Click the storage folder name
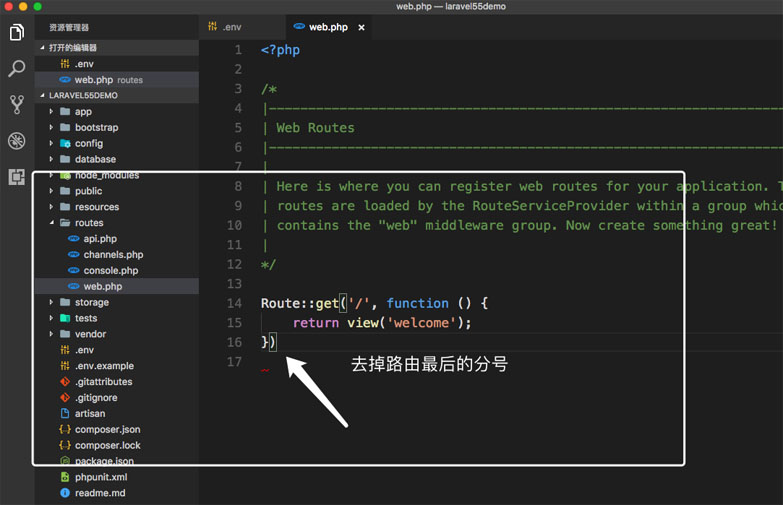 click(92, 302)
